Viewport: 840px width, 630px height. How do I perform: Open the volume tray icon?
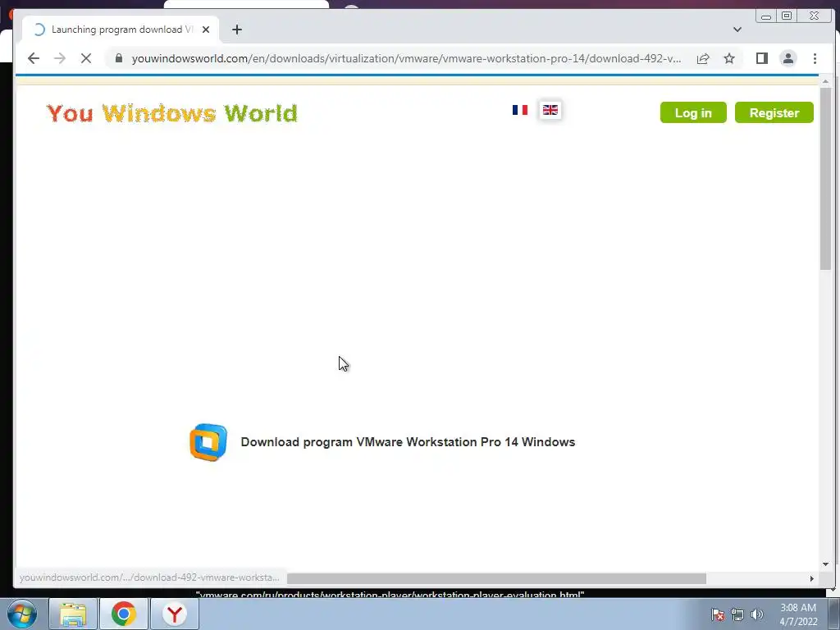click(757, 614)
